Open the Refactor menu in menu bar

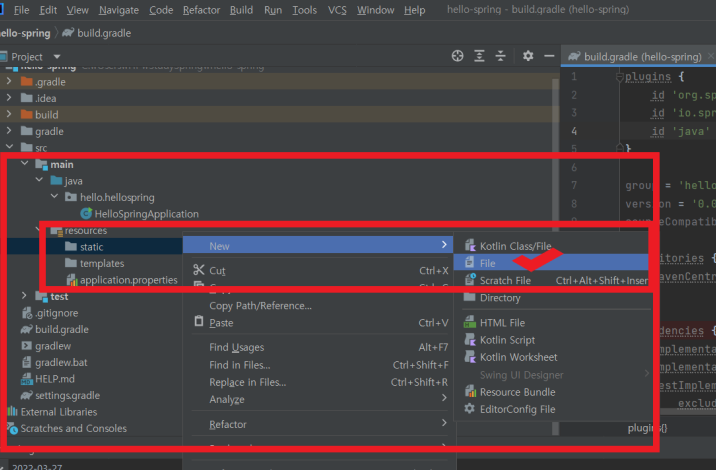pyautogui.click(x=201, y=10)
